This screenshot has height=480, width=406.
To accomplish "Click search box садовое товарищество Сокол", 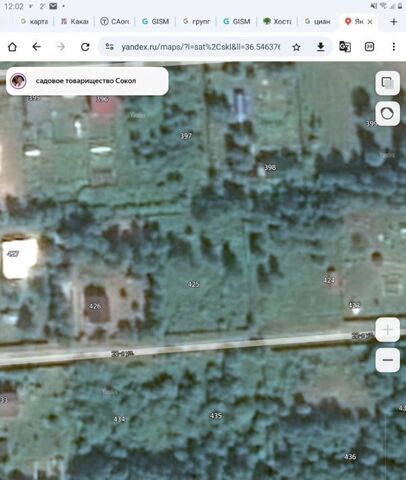I will tap(87, 81).
